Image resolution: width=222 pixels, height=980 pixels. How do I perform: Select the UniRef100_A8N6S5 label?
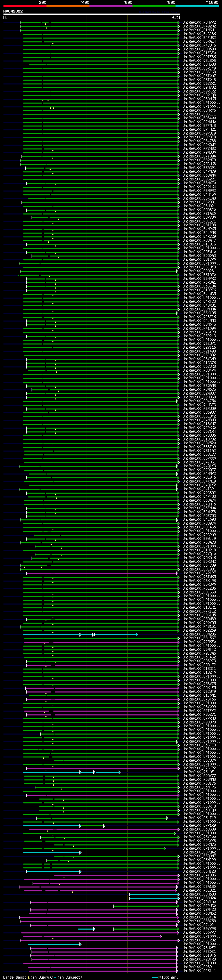point(199,390)
